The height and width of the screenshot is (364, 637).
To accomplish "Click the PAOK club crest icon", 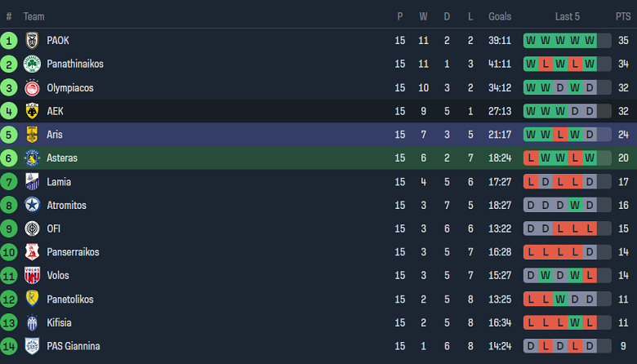I will (x=33, y=40).
